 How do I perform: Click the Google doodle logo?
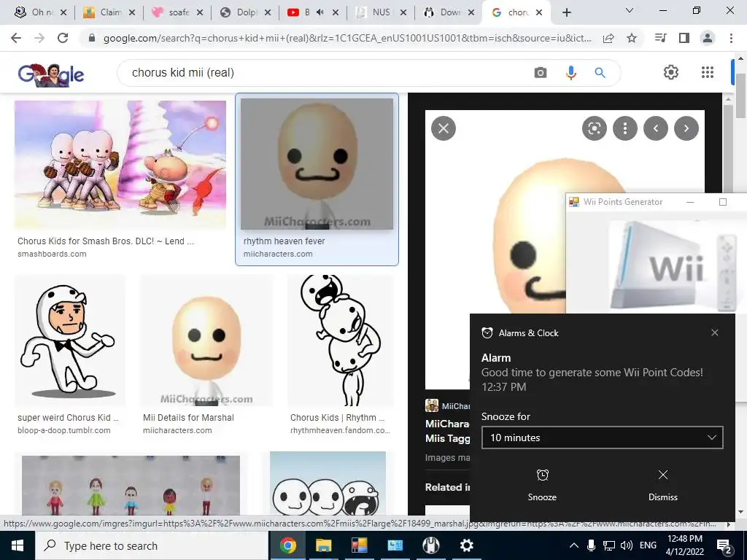coord(51,74)
